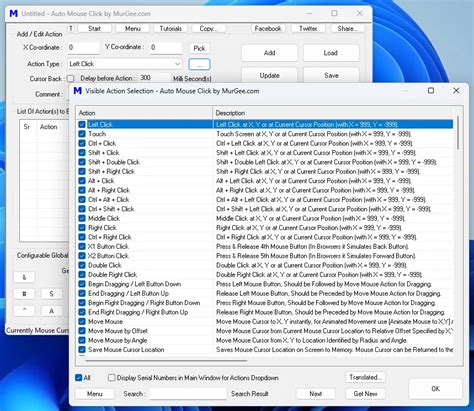474x411 pixels.
Task: Click the Search field in selection dialog
Action: tap(188, 394)
